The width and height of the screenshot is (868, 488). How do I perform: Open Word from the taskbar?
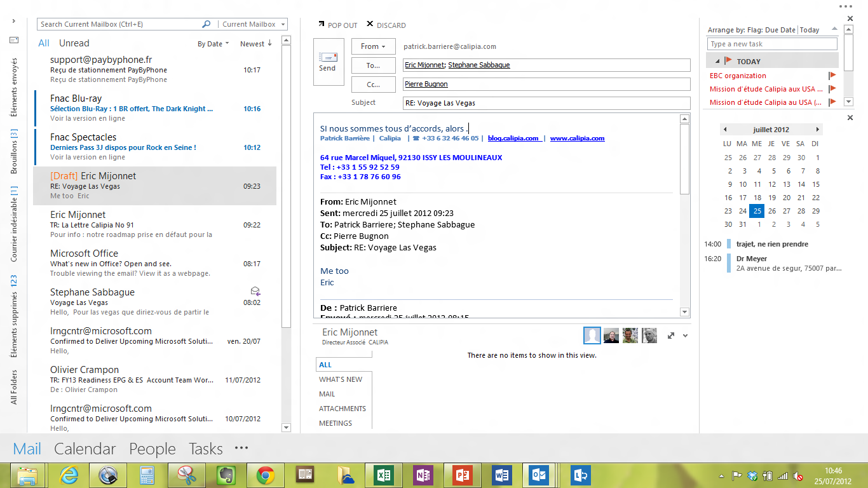click(x=502, y=475)
